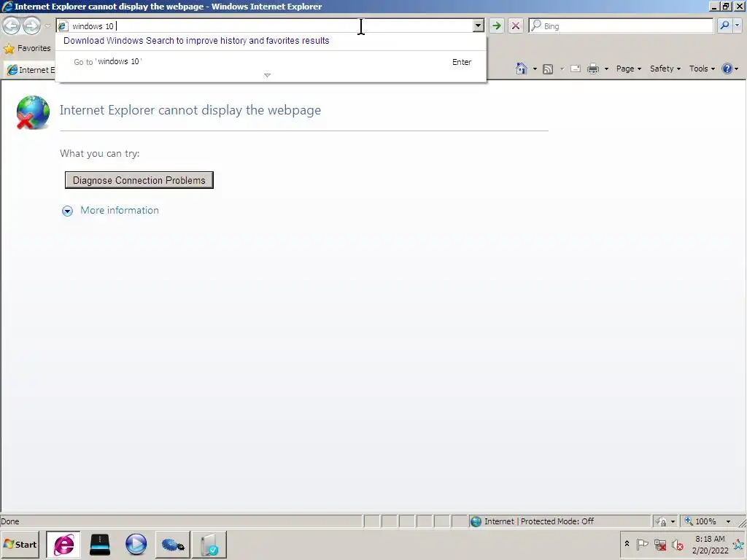The width and height of the screenshot is (747, 560).
Task: Click the Print icon in command bar
Action: point(593,69)
